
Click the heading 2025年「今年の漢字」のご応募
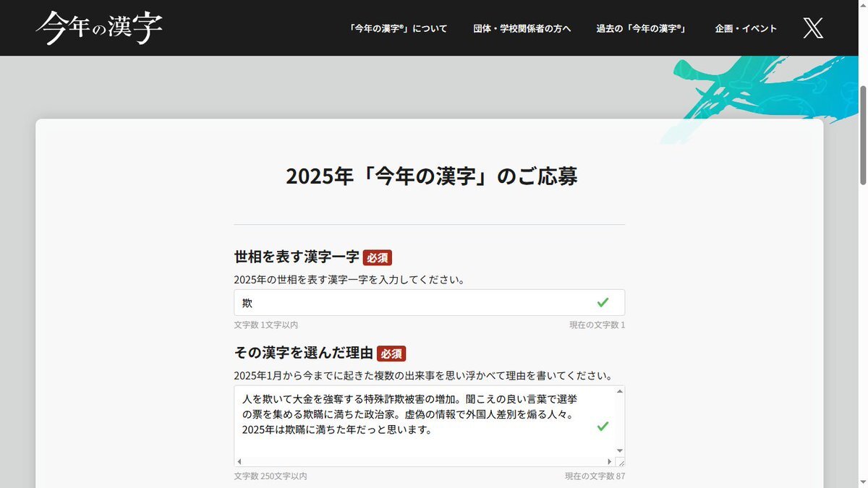432,176
